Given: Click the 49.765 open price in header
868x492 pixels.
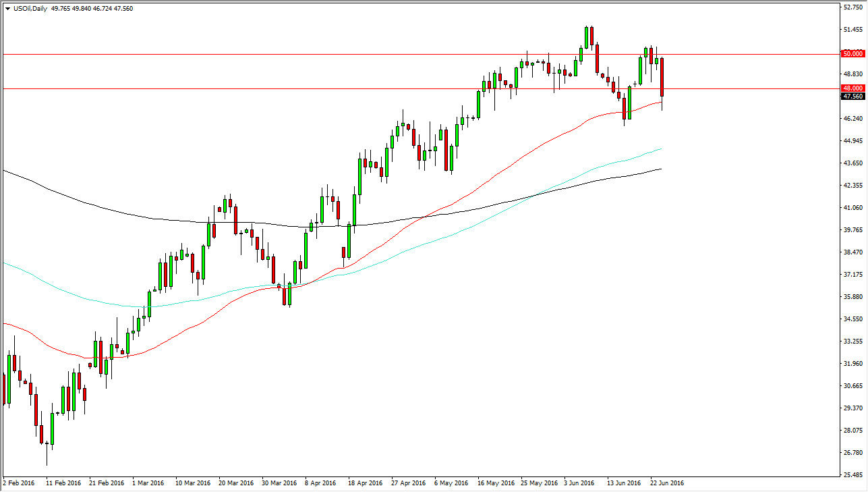Looking at the screenshot, I should (61, 9).
